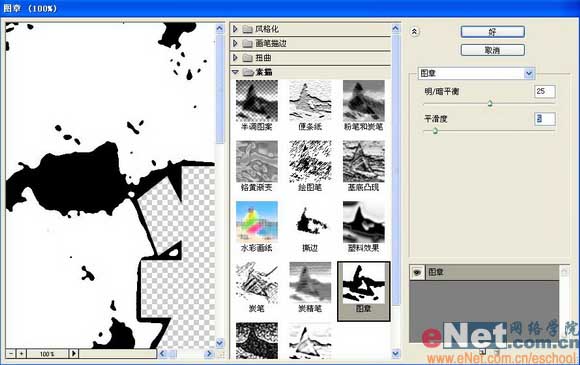The image size is (580, 365).
Task: Click the 扭曲 folder icon
Action: click(x=247, y=58)
